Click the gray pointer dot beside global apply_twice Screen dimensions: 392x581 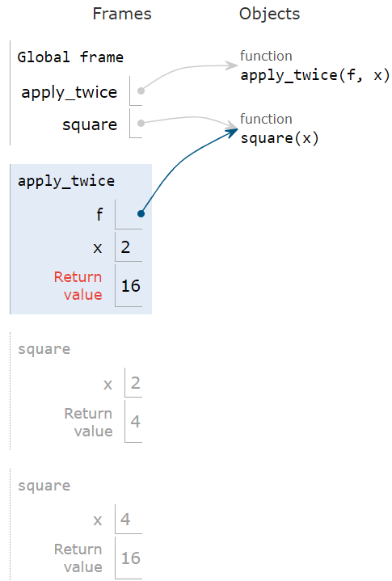[x=141, y=91]
